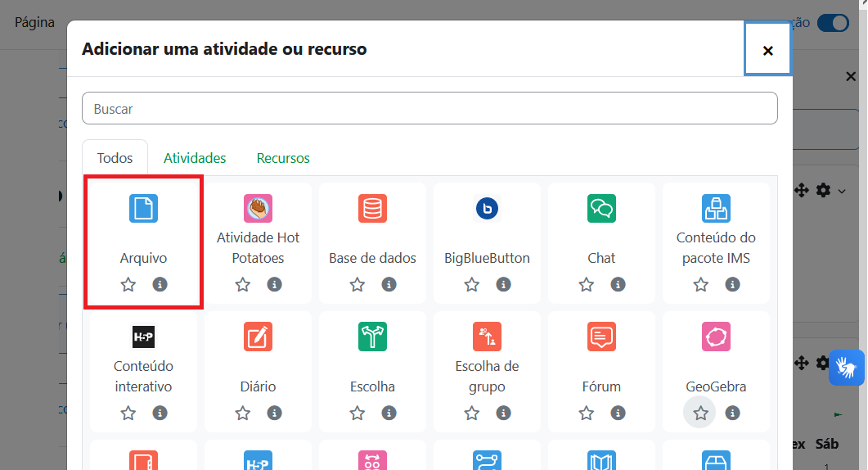Image resolution: width=868 pixels, height=470 pixels.
Task: Open the Escolha de grupo activity
Action: 487,337
